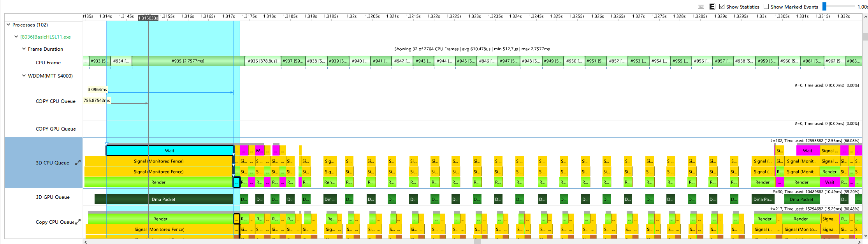
Task: Click the zoom level slider handle
Action: pyautogui.click(x=824, y=7)
